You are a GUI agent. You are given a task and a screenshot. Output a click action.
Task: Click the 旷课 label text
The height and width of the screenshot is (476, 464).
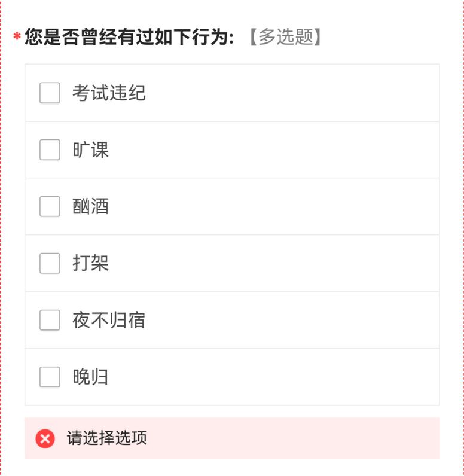(x=91, y=149)
